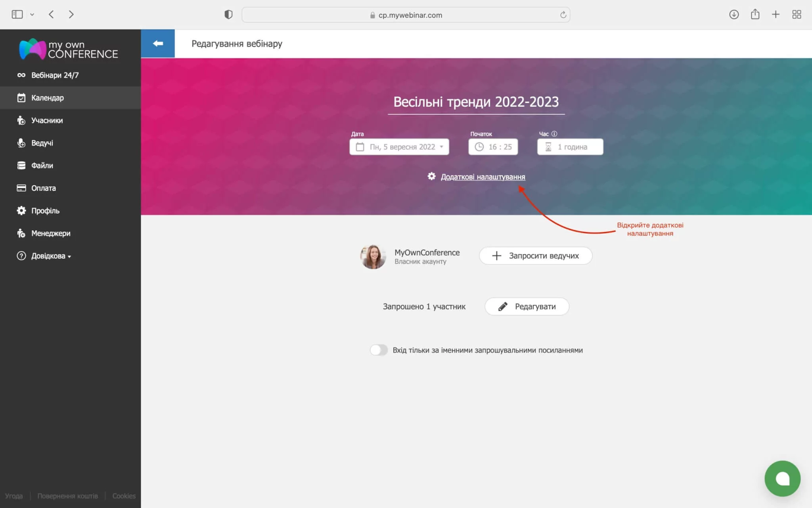Viewport: 812px width, 508px height.
Task: Open Додаткові налаштування link
Action: [483, 177]
